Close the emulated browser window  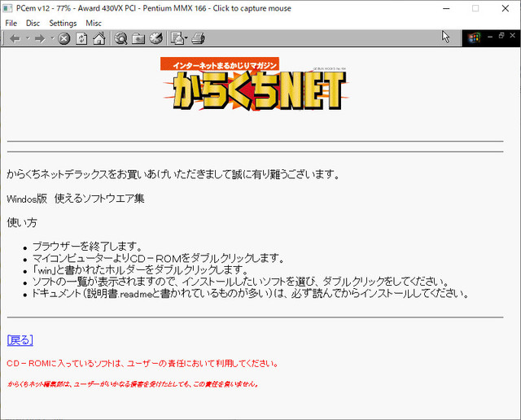tap(512, 35)
